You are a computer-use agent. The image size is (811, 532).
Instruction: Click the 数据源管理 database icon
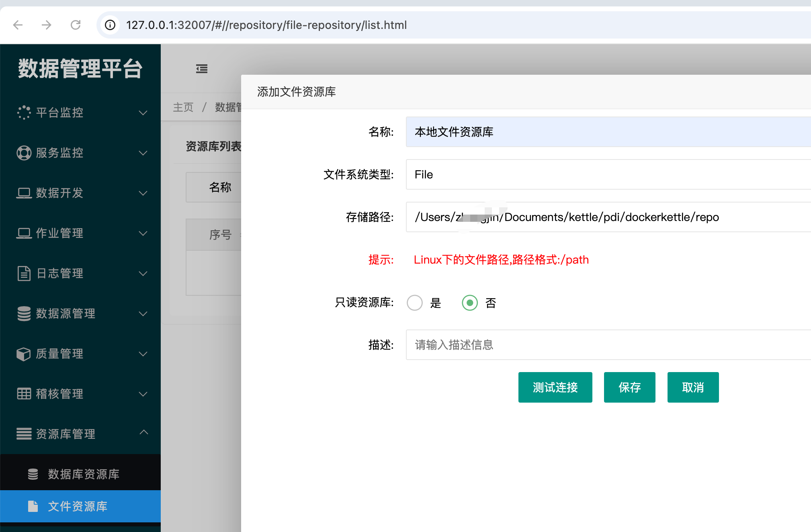point(24,313)
